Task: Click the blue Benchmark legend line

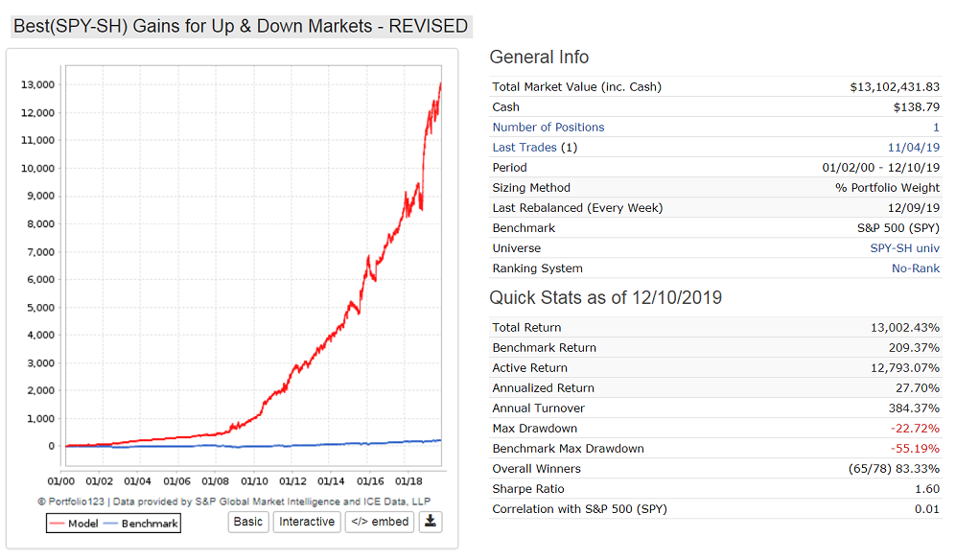Action: pos(110,524)
